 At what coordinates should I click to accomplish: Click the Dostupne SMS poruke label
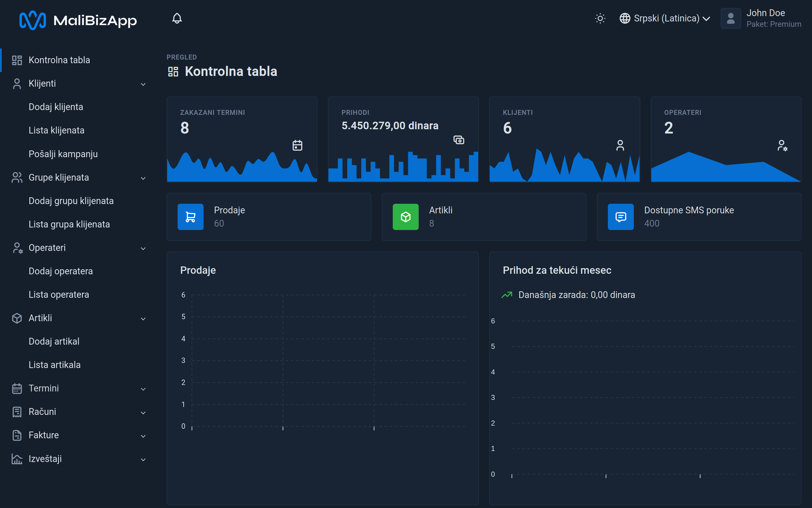coord(689,210)
